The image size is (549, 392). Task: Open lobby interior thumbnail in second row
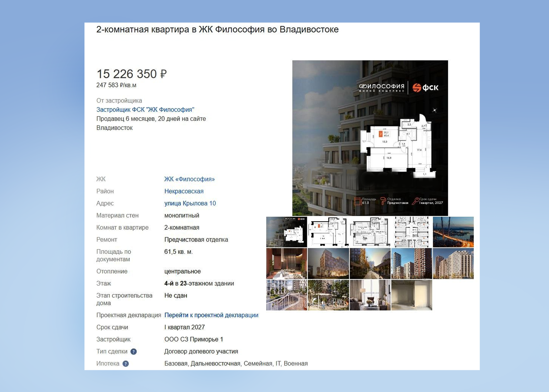tap(287, 263)
